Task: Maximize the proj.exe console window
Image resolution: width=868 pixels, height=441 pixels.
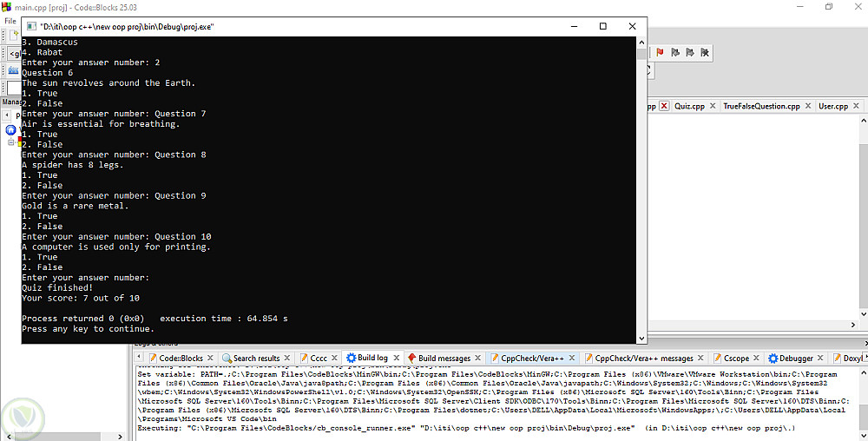Action: pos(603,27)
